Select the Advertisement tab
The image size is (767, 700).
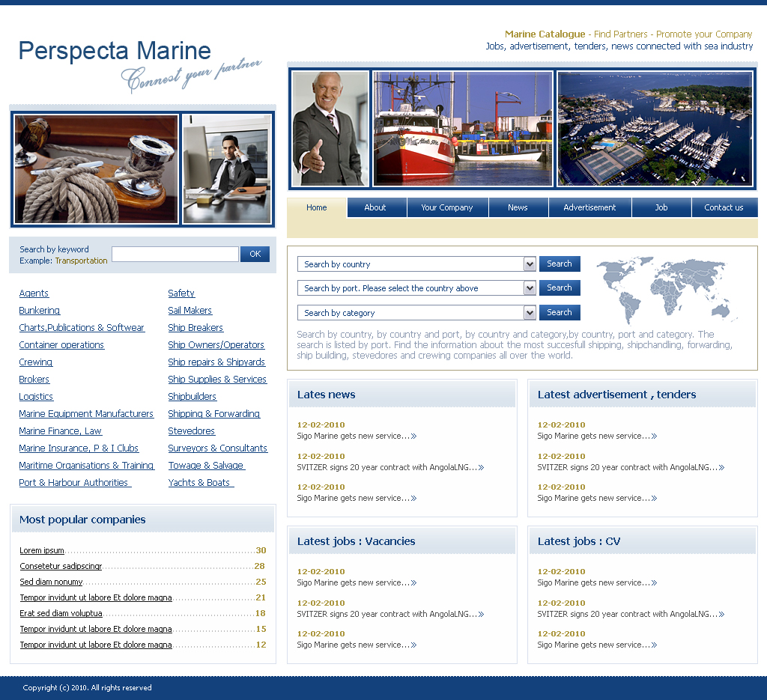point(589,207)
